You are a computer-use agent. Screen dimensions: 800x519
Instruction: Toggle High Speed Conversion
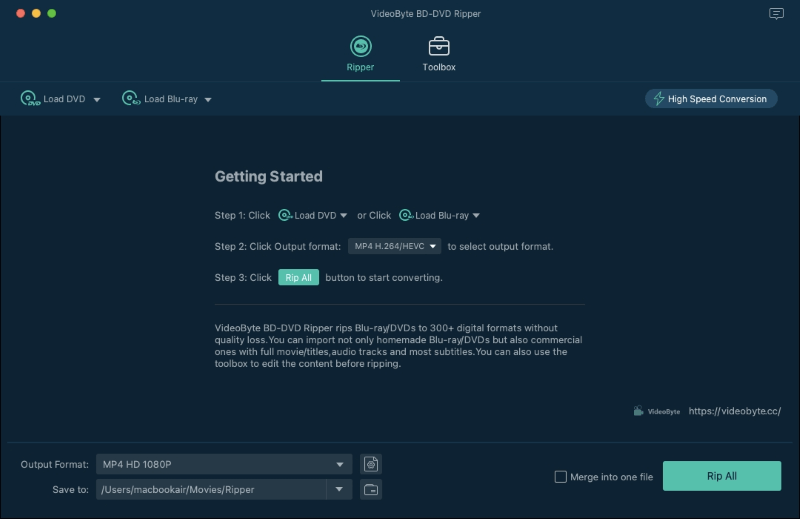pos(711,99)
